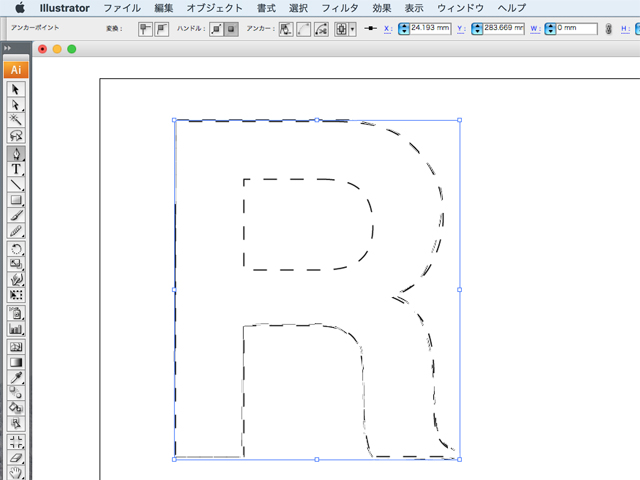640x480 pixels.
Task: Activate the Lasso tool
Action: [15, 135]
